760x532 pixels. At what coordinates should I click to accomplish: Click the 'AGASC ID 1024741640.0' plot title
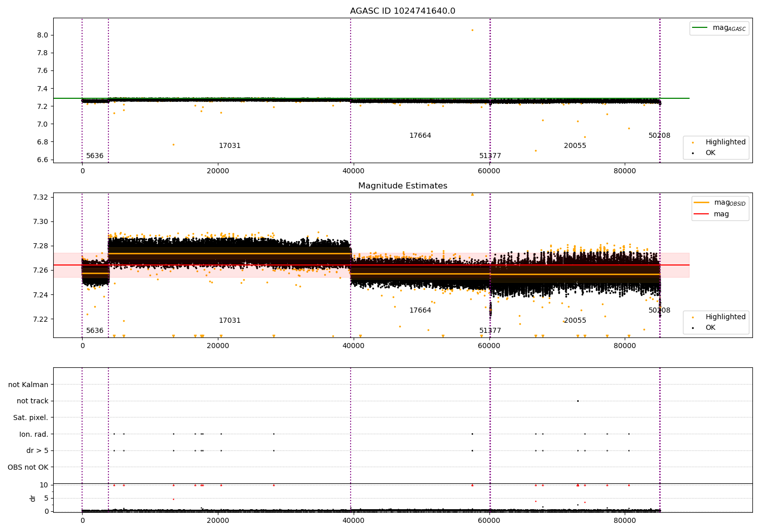402,11
